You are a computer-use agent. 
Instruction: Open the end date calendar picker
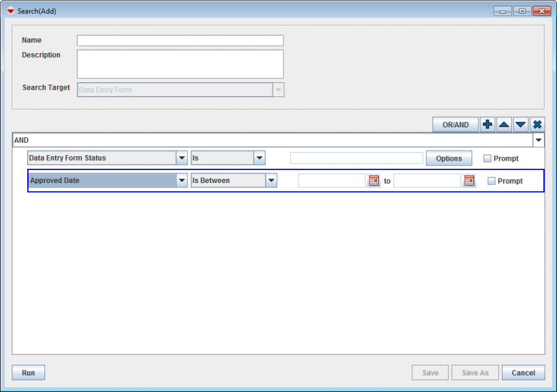[x=469, y=181]
